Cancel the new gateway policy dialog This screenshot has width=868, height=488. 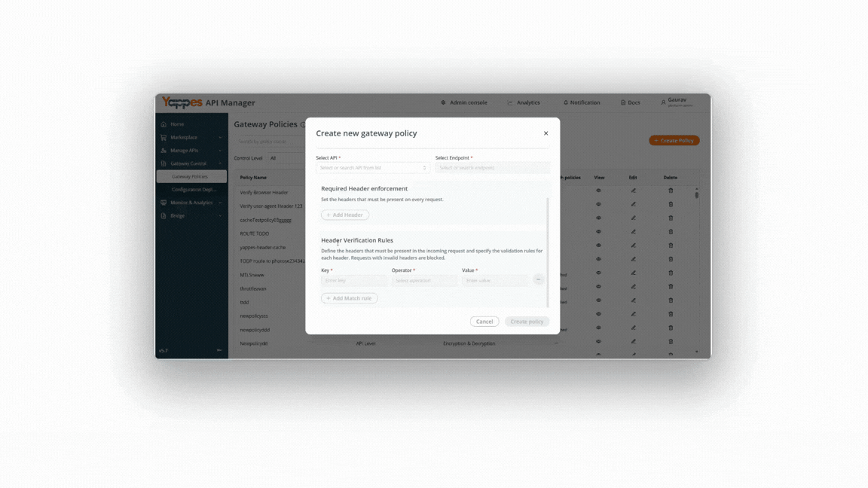484,322
